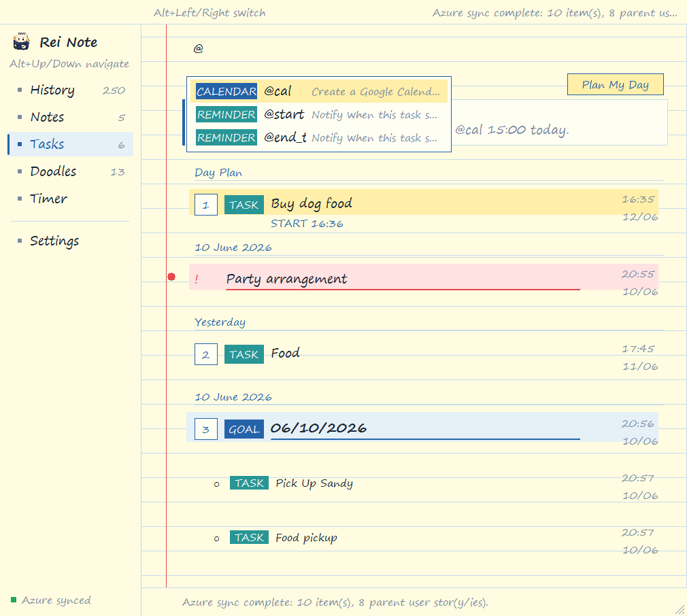Choose the @end_t reminder suggestion
This screenshot has width=687, height=616.
pyautogui.click(x=319, y=137)
